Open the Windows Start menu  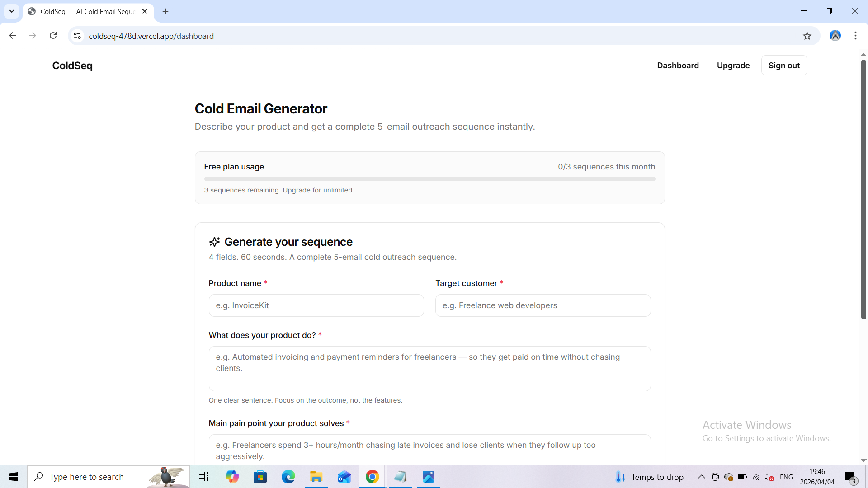13,477
